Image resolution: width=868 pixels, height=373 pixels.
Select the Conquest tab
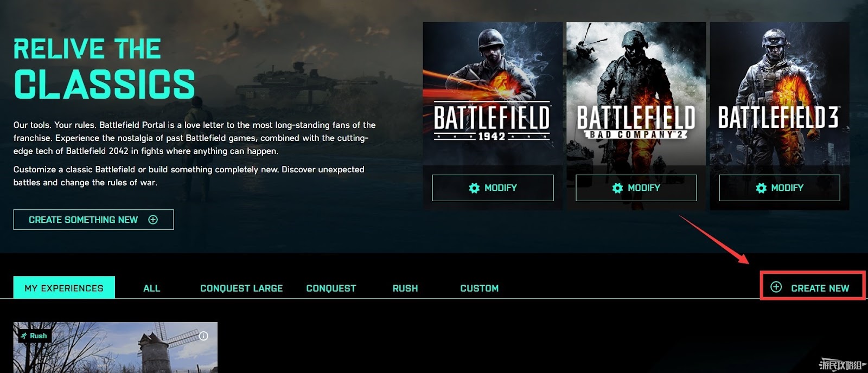point(331,288)
